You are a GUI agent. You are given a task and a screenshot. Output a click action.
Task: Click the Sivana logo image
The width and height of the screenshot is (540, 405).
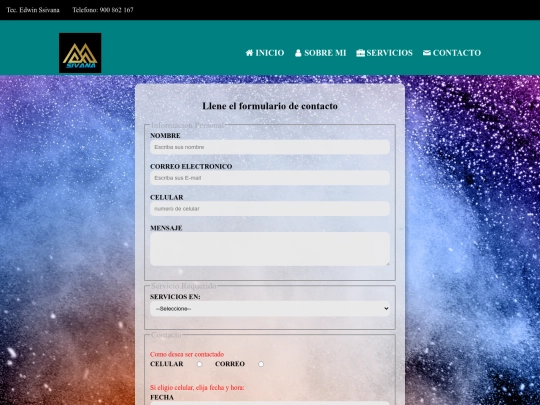(80, 53)
